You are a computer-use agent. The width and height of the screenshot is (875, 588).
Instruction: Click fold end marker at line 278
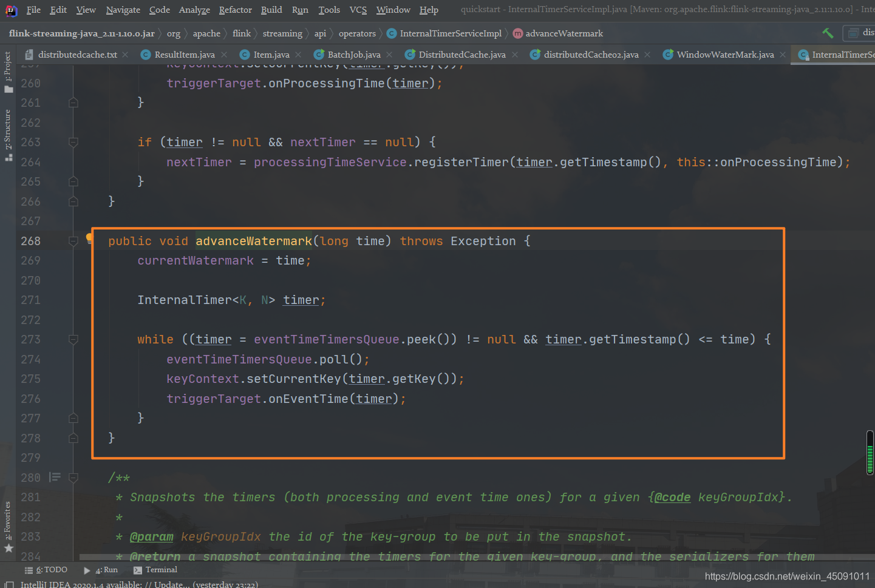point(73,438)
